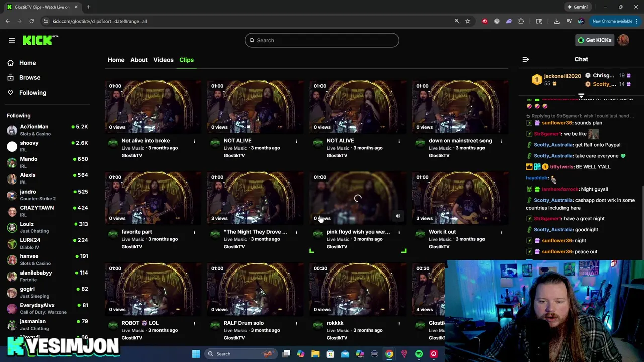Open shoovy channel in Following list
Viewport: 644px width, 362px height.
pos(47,146)
